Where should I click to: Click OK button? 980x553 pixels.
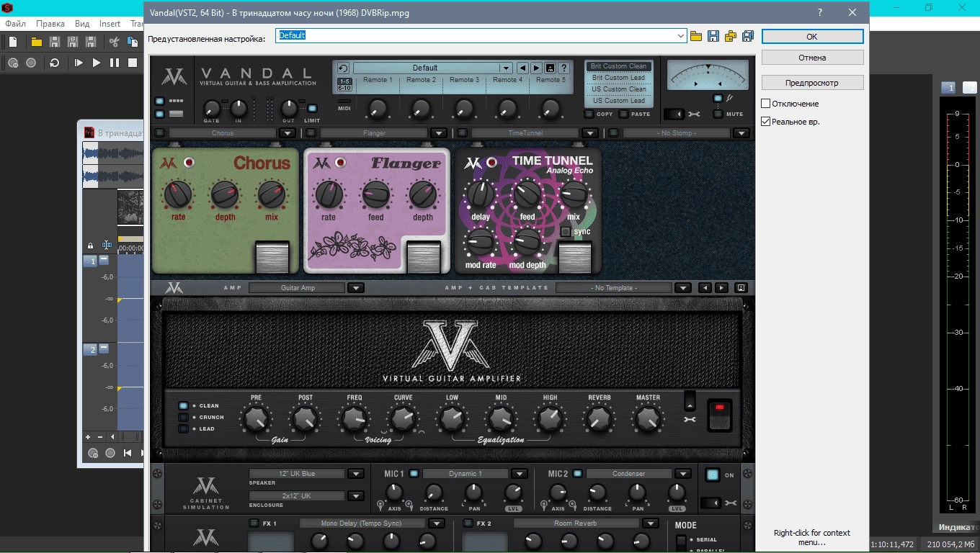coord(812,36)
